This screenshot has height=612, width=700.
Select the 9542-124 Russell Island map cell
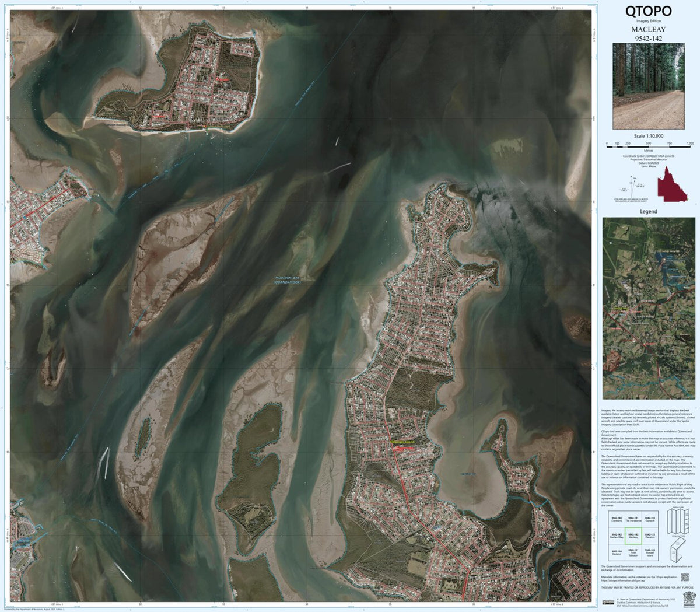[650, 552]
